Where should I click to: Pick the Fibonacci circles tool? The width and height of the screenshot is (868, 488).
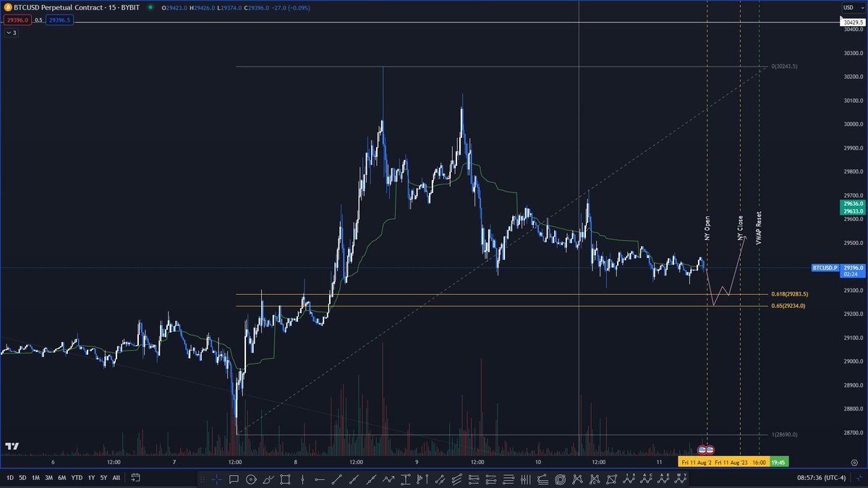[x=561, y=479]
